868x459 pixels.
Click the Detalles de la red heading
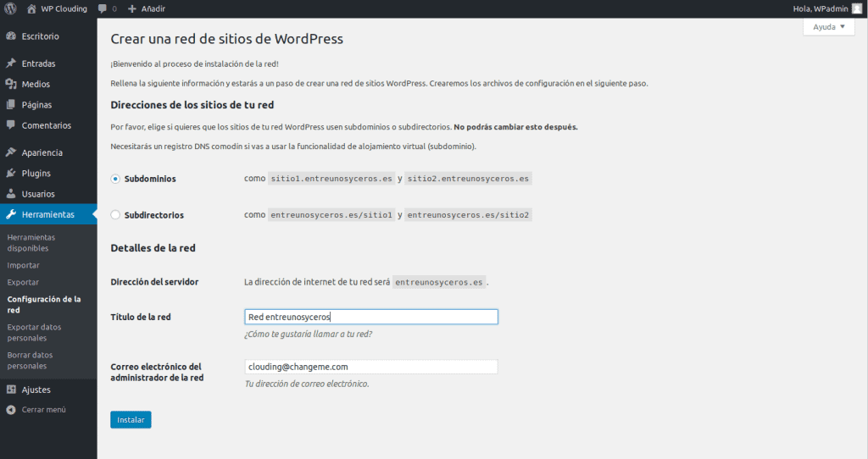(153, 248)
